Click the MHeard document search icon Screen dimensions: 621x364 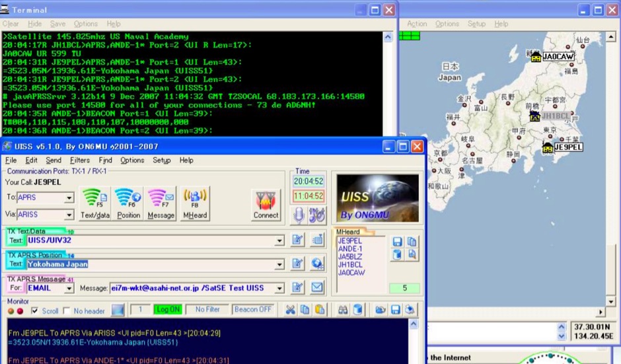coord(412,255)
